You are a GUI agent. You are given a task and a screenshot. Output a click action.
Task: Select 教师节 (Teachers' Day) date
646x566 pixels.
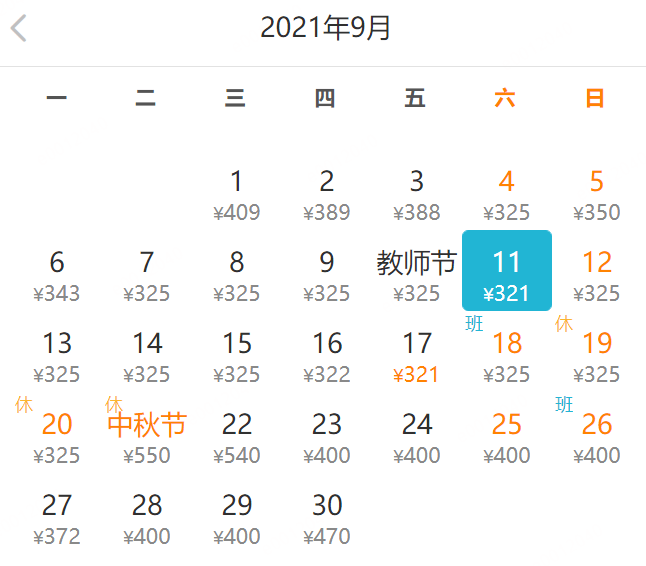[x=417, y=271]
